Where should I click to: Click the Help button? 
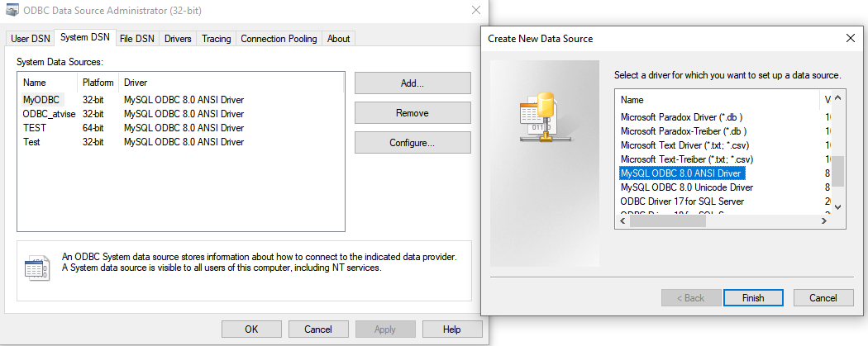[x=451, y=329]
